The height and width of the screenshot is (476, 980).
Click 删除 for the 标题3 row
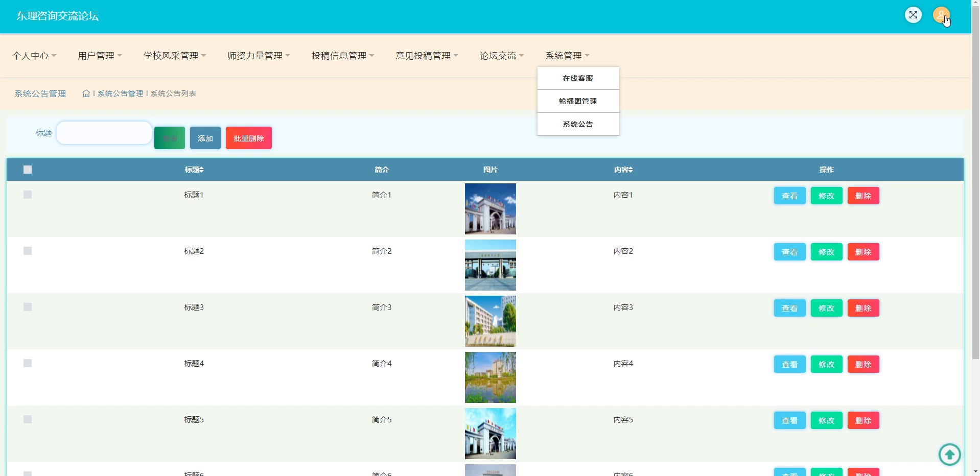click(863, 308)
